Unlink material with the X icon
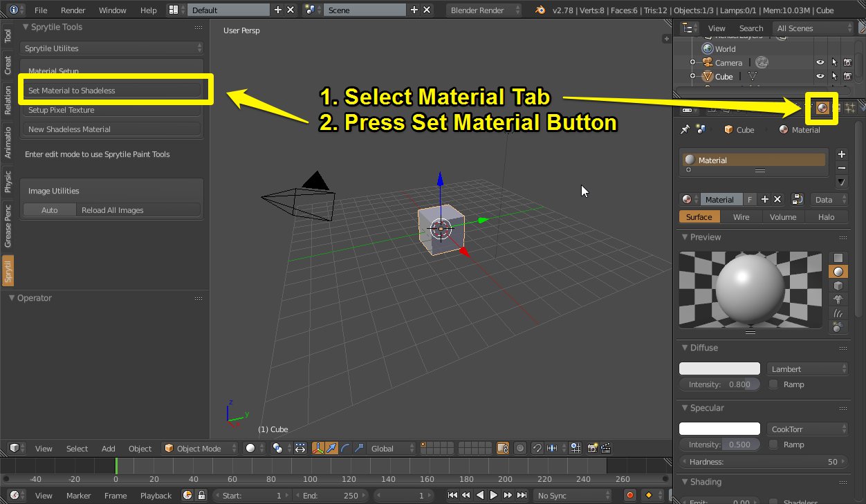The width and height of the screenshot is (866, 504). 777,199
